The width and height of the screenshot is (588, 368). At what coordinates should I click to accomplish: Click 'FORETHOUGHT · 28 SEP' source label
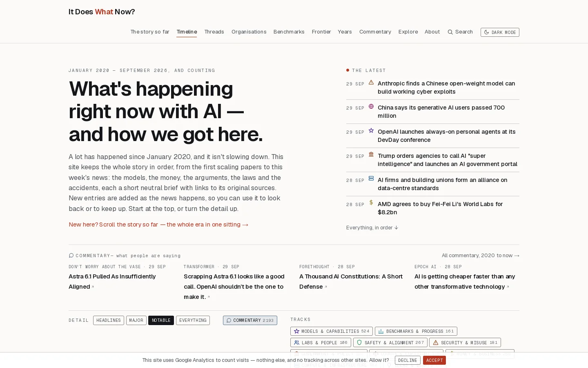(x=327, y=267)
